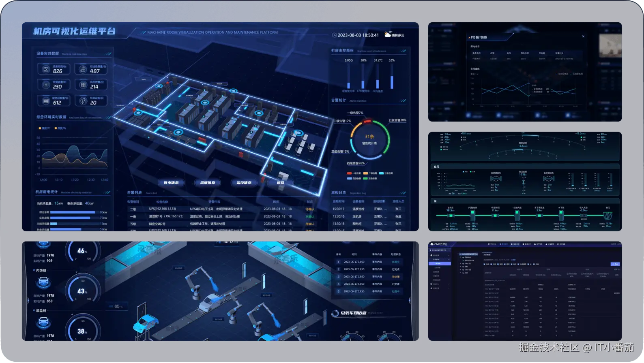Click the 吸入真空 valve icon
This screenshot has height=363, width=644.
click(x=584, y=216)
